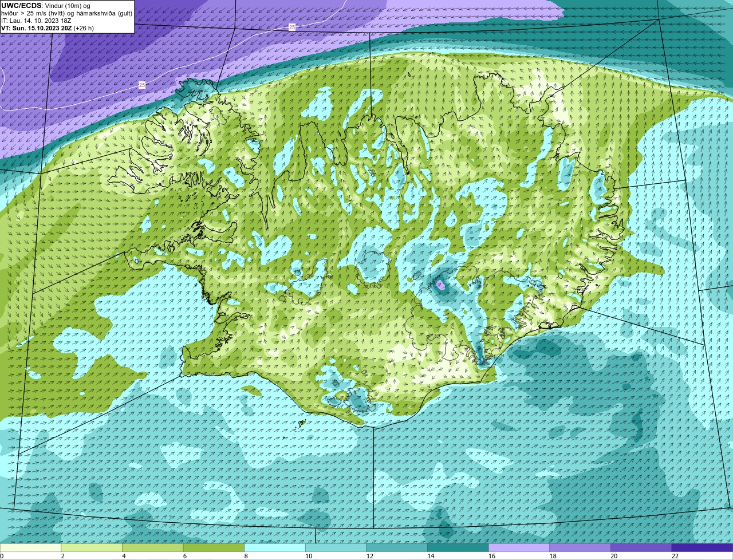This screenshot has height=560, width=733.
Task: Pick the yellow-green 4–6 m/s legend swatch
Action: [x=152, y=547]
